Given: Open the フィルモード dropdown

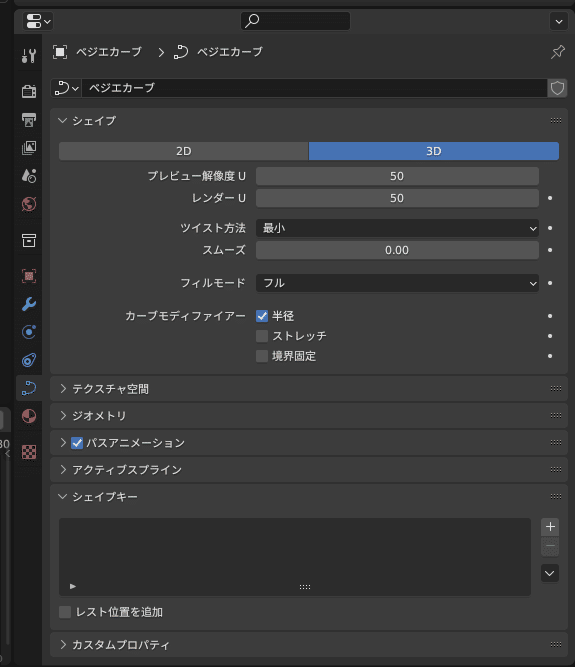Looking at the screenshot, I should [x=397, y=283].
